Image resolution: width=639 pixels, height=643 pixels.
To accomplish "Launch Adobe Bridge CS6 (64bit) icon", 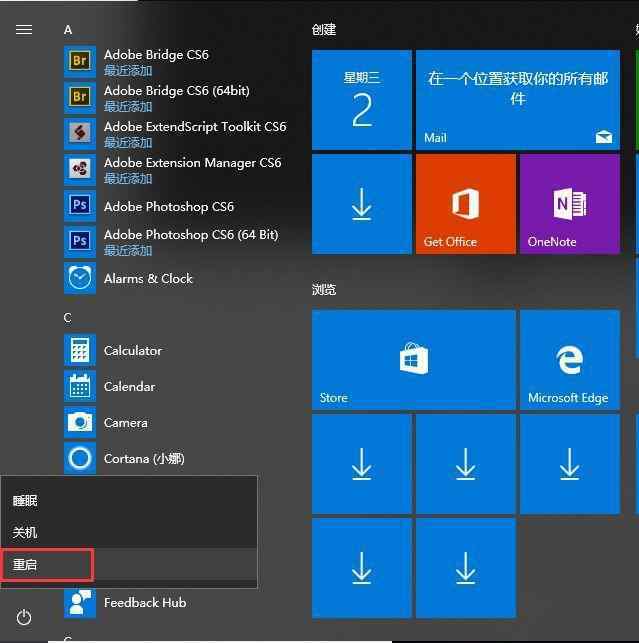I will [80, 97].
